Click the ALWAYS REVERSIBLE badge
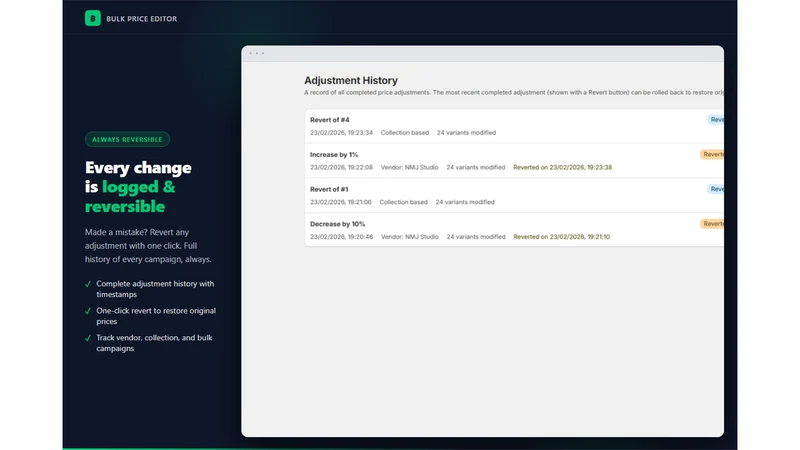The width and height of the screenshot is (800, 450). click(127, 139)
